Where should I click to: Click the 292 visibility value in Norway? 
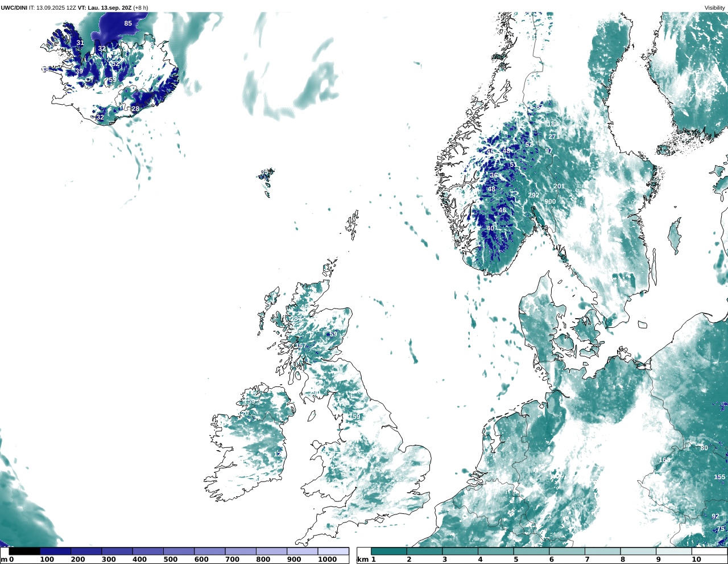pos(533,195)
